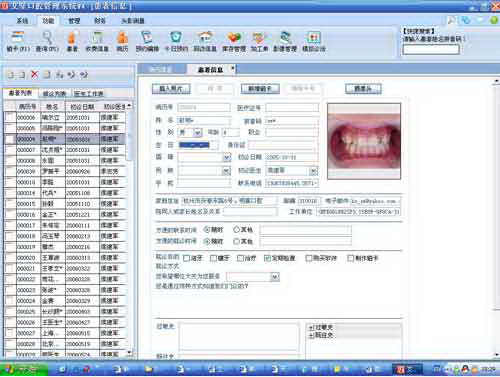Open the 系统 menu
This screenshot has height=377, width=500.
(22, 21)
